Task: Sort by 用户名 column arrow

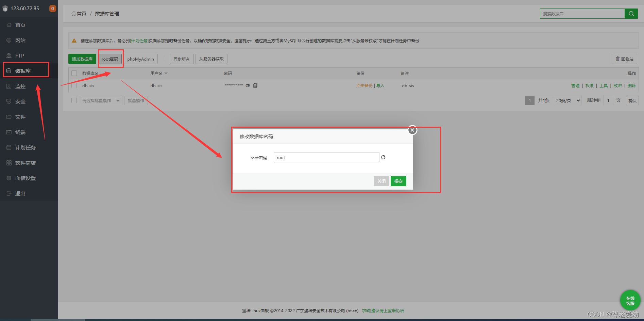Action: point(166,74)
